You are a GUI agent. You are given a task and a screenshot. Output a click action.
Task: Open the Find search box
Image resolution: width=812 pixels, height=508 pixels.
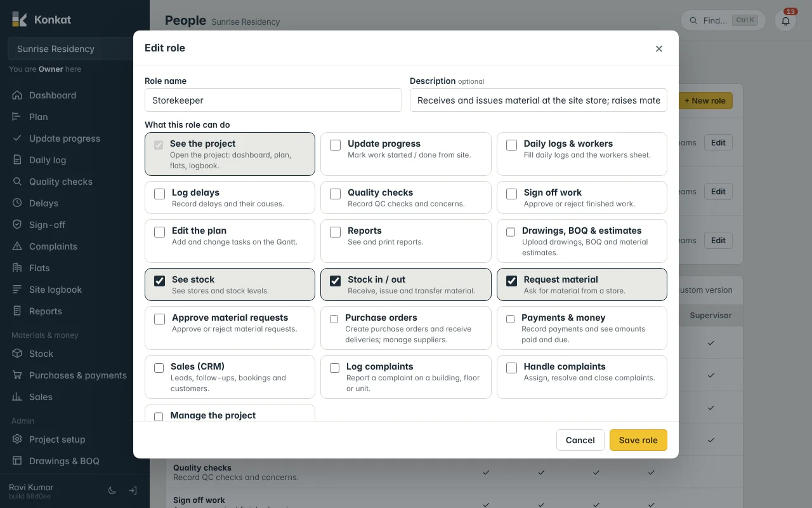pos(723,20)
